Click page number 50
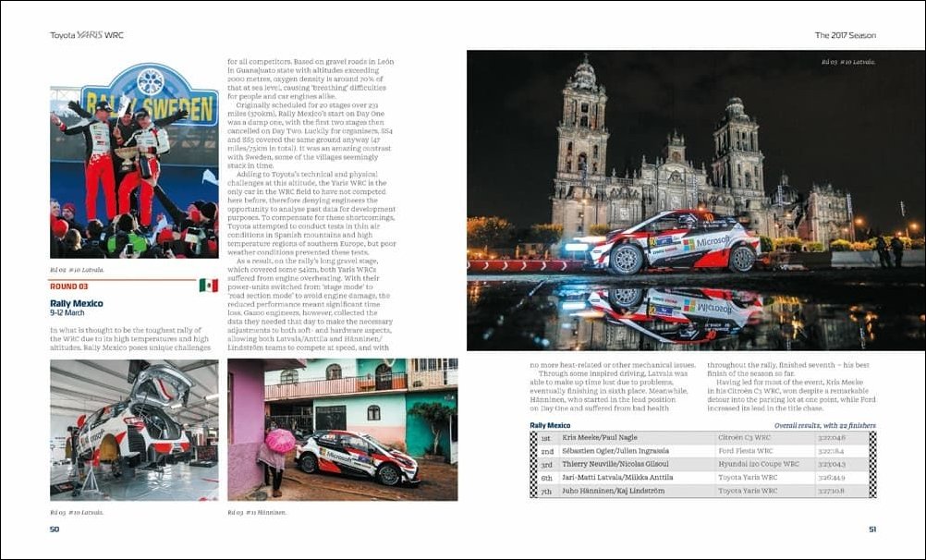The height and width of the screenshot is (560, 926). click(55, 530)
